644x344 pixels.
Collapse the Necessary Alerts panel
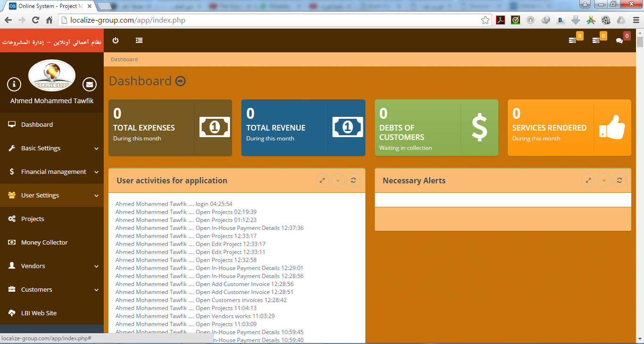[x=603, y=180]
